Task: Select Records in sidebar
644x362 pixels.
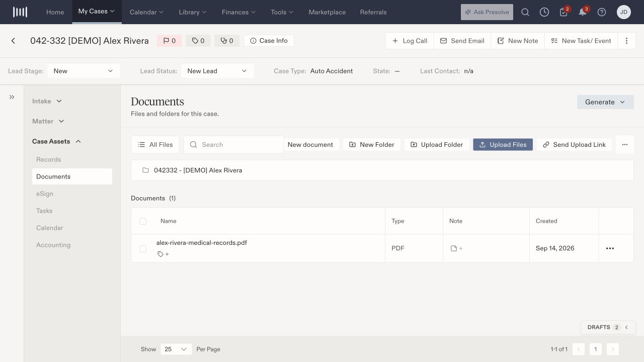Action: (72, 159)
